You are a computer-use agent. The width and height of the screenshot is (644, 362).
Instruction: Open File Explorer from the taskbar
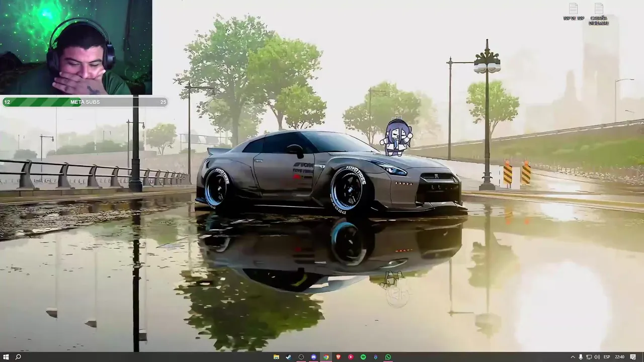tap(276, 357)
